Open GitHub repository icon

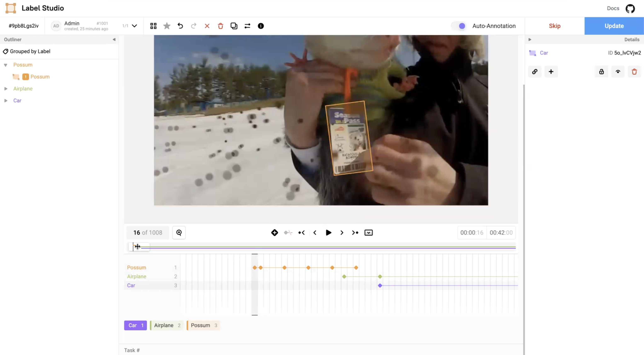[x=630, y=8]
